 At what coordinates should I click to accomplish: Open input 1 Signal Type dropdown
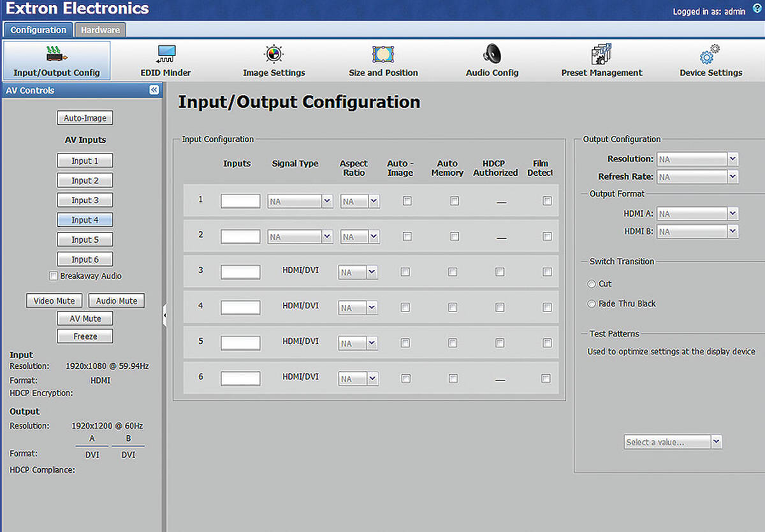click(300, 201)
